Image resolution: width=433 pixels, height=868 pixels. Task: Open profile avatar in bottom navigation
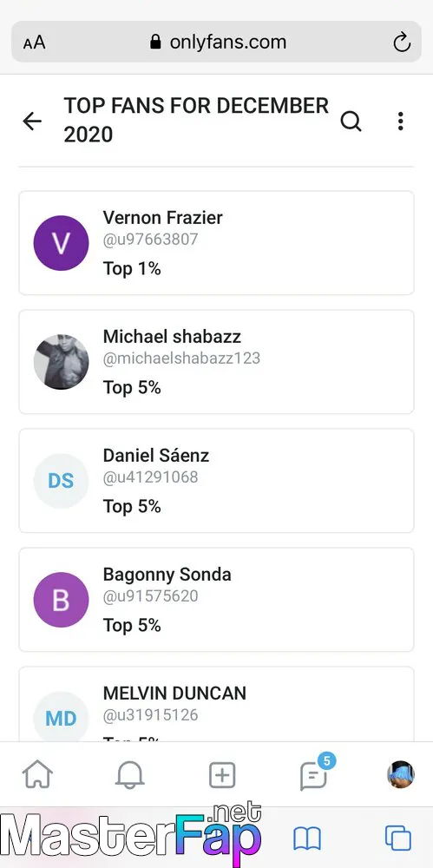[x=400, y=774]
